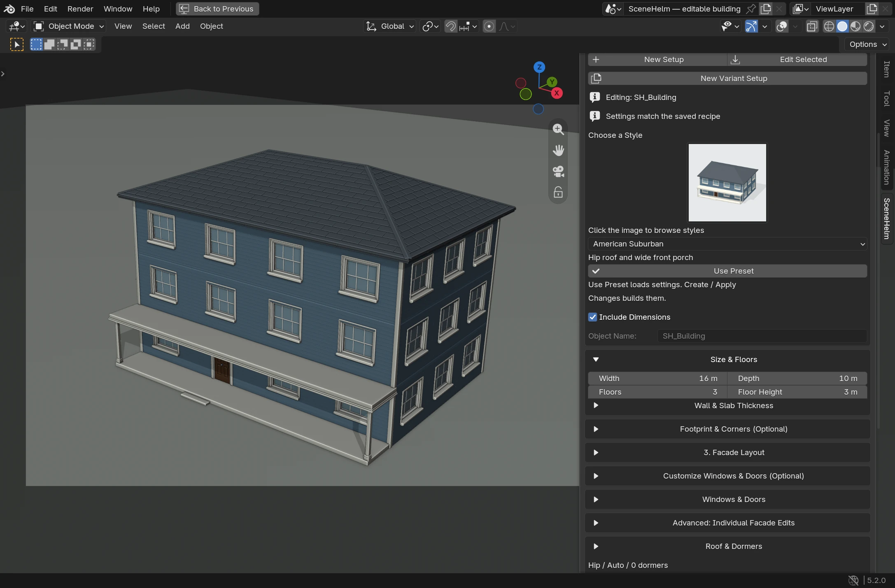This screenshot has width=895, height=588.
Task: Click the zoom magnifier viewport gizmo
Action: pyautogui.click(x=558, y=129)
